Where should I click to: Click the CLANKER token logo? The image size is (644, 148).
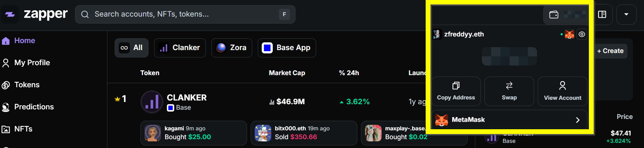click(x=152, y=102)
